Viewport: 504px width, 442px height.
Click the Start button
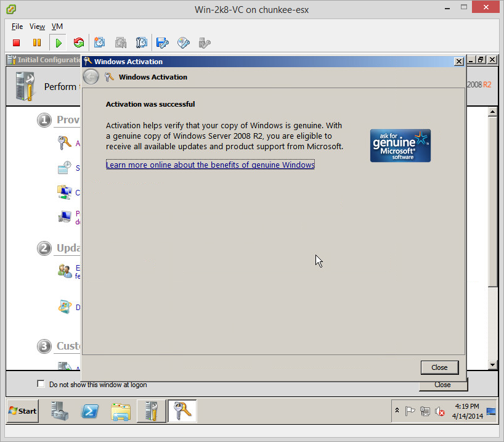click(x=23, y=411)
